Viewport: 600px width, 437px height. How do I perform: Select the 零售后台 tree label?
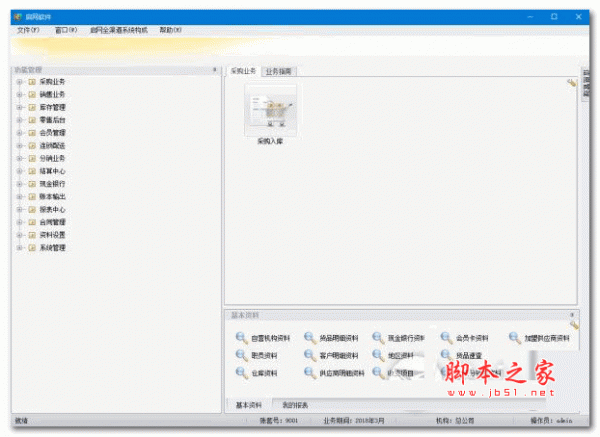(52, 120)
